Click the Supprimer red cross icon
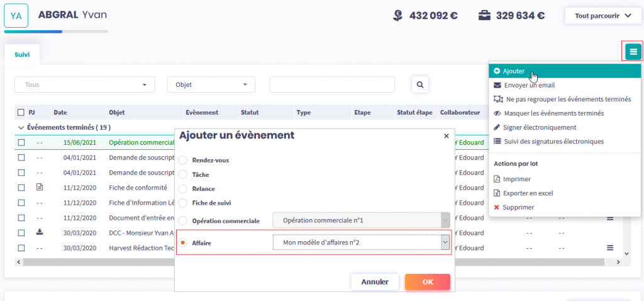The width and height of the screenshot is (644, 301). click(497, 207)
